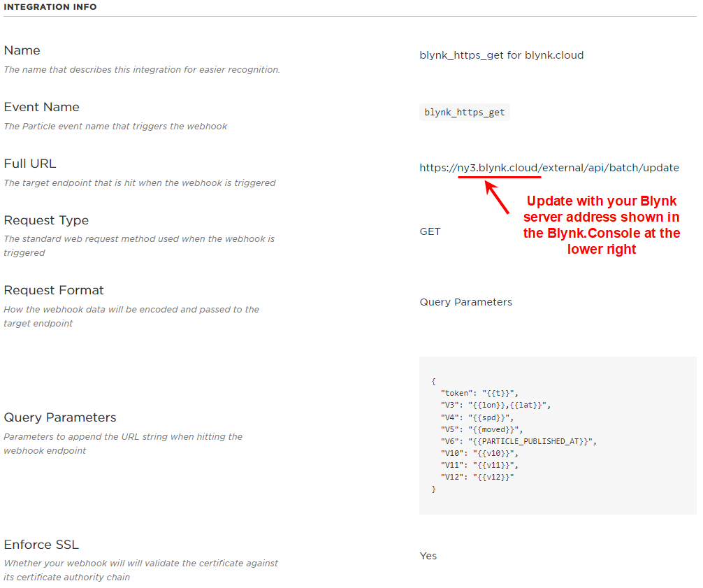Click the 'blynk_https_get' event name code value
Image resolution: width=703 pixels, height=588 pixels.
pyautogui.click(x=465, y=112)
